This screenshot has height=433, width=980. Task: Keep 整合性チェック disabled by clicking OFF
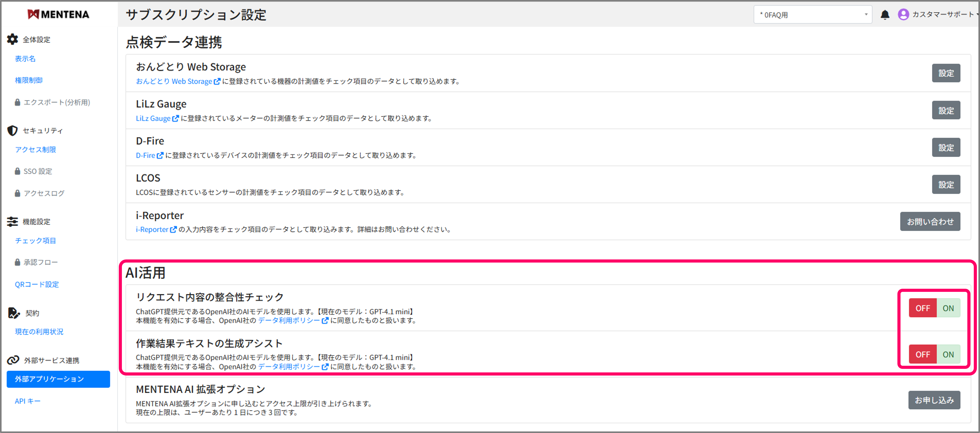[x=922, y=308]
